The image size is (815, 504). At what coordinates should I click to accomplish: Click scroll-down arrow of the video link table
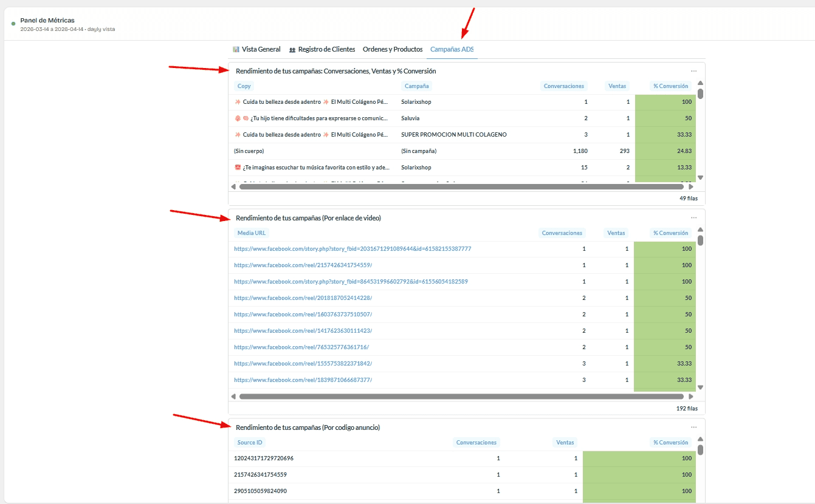pos(700,387)
